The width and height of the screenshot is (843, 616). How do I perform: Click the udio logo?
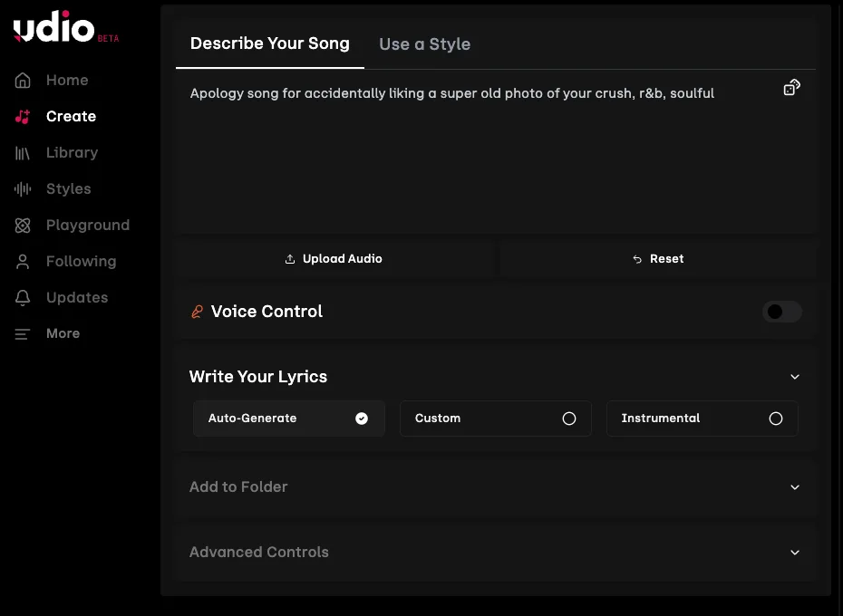point(53,26)
